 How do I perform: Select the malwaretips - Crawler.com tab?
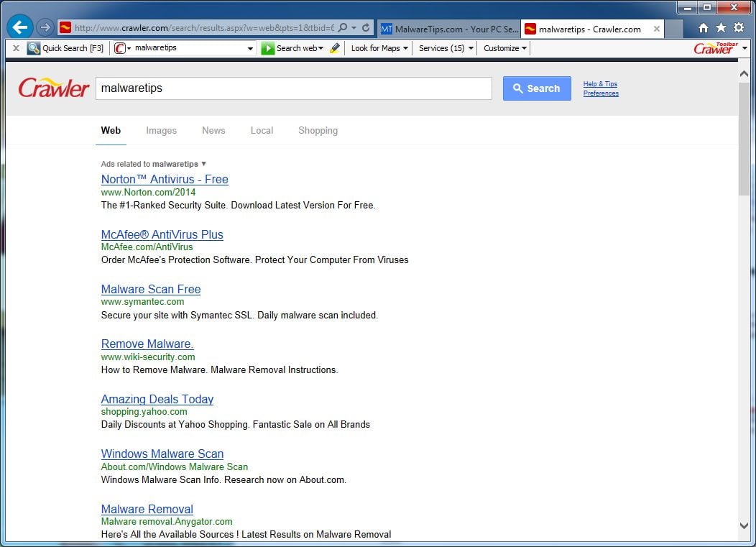tap(590, 29)
